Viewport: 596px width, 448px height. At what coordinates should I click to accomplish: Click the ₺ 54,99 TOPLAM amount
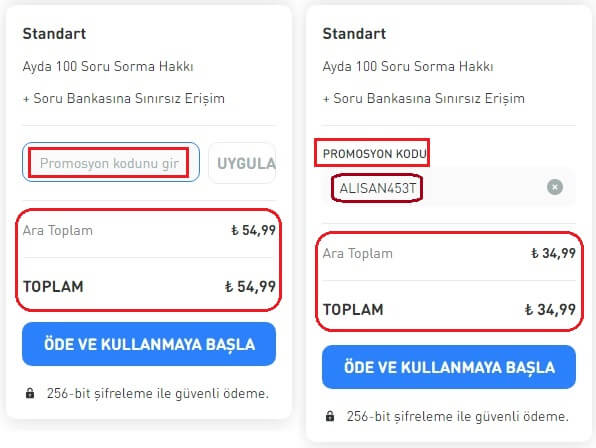click(x=250, y=287)
